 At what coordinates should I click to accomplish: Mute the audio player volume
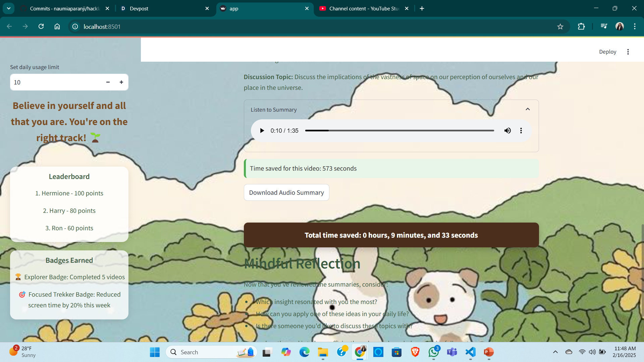click(x=507, y=131)
